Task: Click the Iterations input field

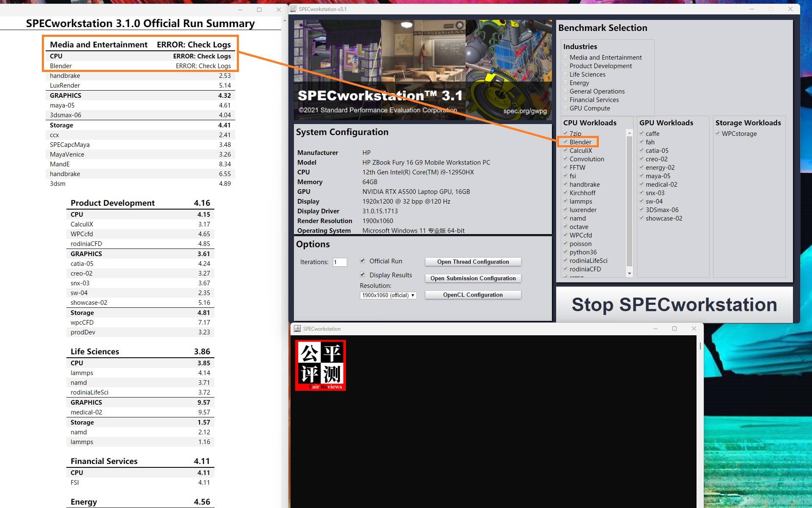Action: pyautogui.click(x=340, y=262)
